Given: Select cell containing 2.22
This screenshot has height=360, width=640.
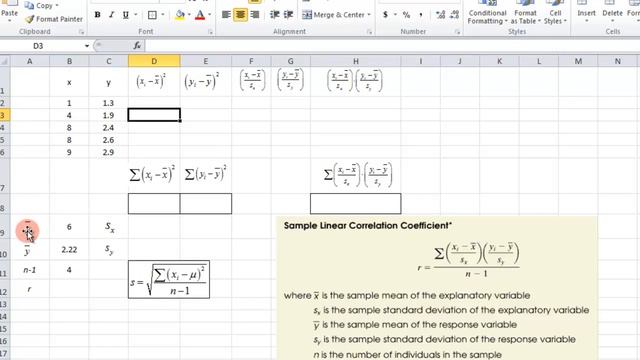Looking at the screenshot, I should pyautogui.click(x=69, y=249).
